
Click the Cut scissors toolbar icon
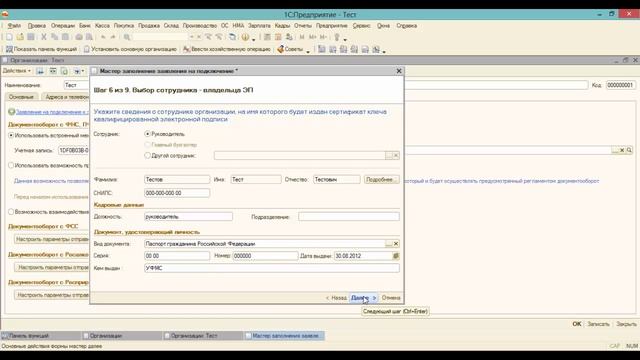coord(44,37)
